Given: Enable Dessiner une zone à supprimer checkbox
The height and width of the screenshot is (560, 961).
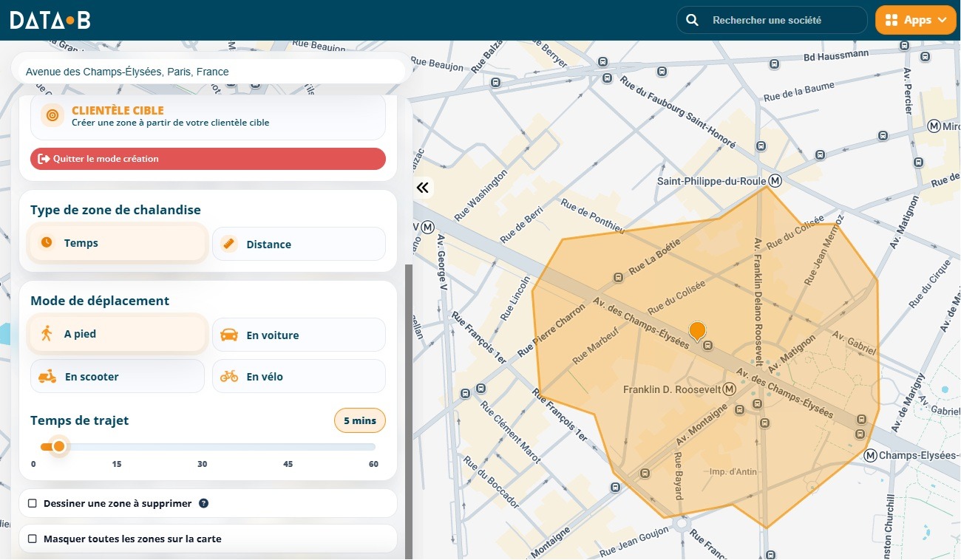Looking at the screenshot, I should [33, 503].
